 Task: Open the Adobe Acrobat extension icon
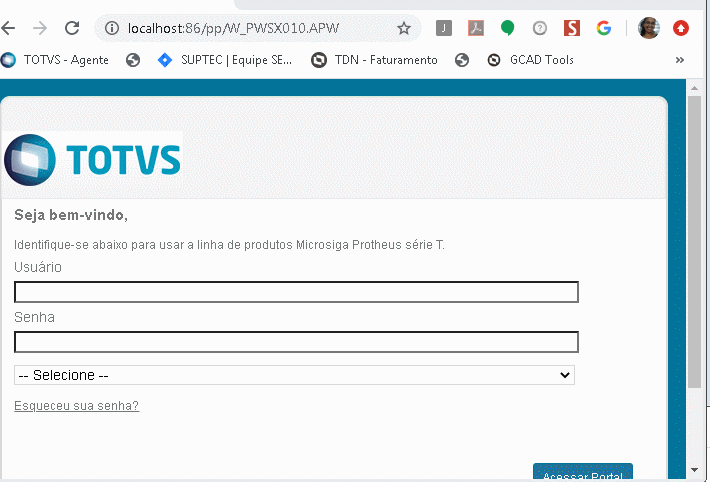click(x=476, y=28)
